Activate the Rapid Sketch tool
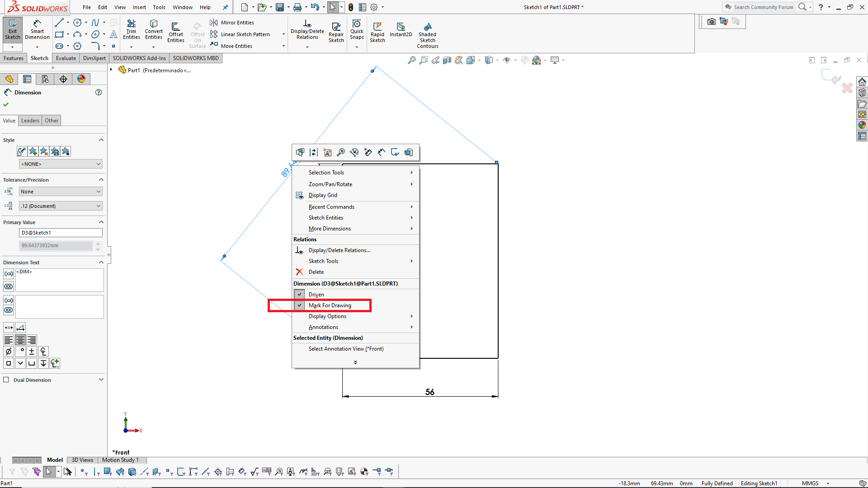Viewport: 868px width, 488px height. [x=377, y=32]
